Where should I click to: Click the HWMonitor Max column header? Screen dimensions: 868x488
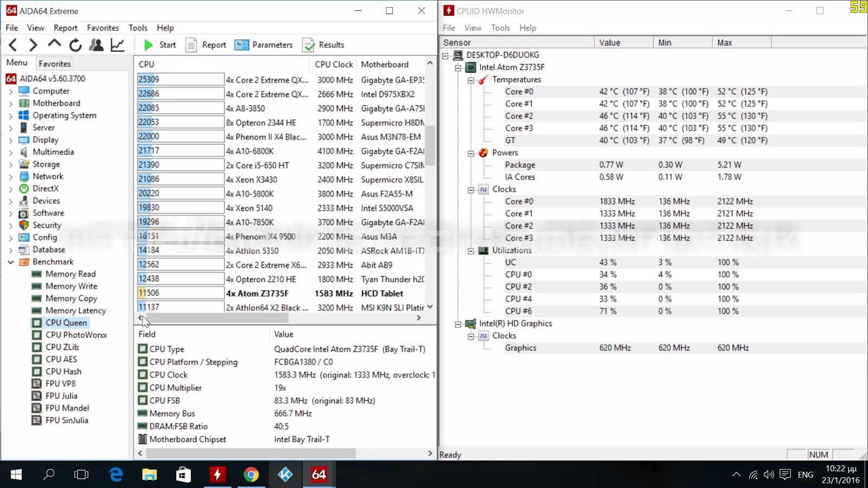coord(741,42)
